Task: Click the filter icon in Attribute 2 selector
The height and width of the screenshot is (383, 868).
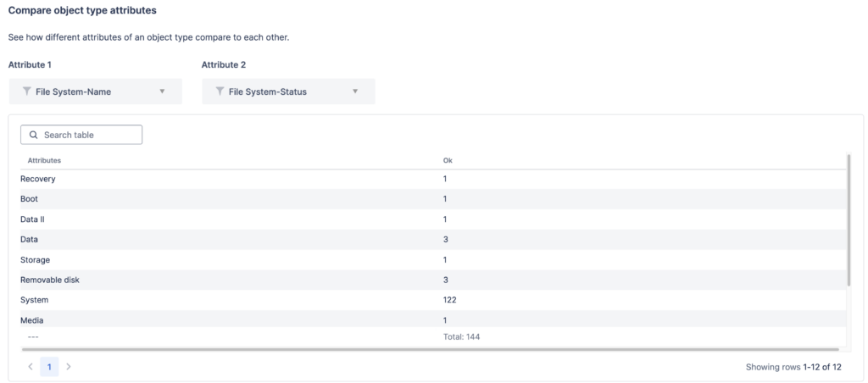Action: 220,92
